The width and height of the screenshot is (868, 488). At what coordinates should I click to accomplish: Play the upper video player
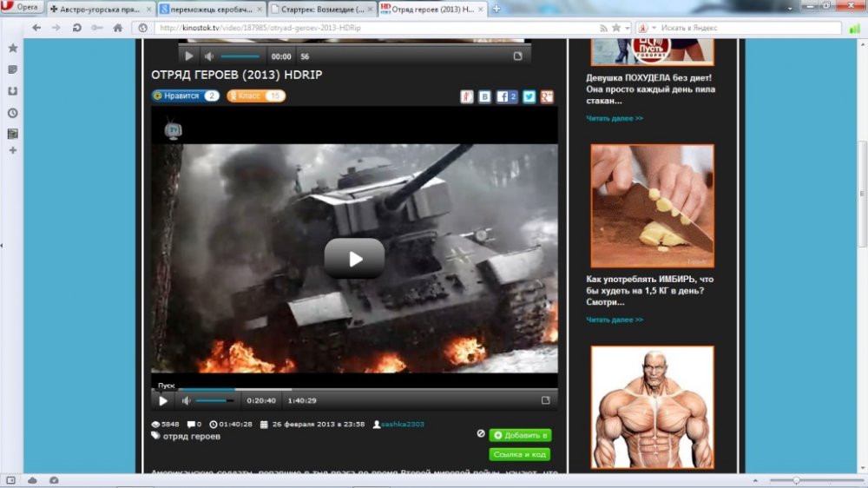click(x=188, y=56)
